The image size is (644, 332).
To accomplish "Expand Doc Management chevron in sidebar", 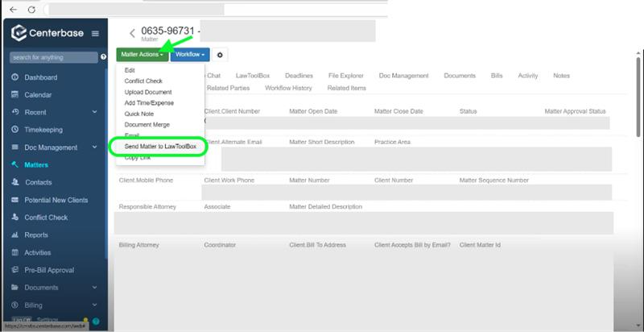I will pyautogui.click(x=94, y=147).
